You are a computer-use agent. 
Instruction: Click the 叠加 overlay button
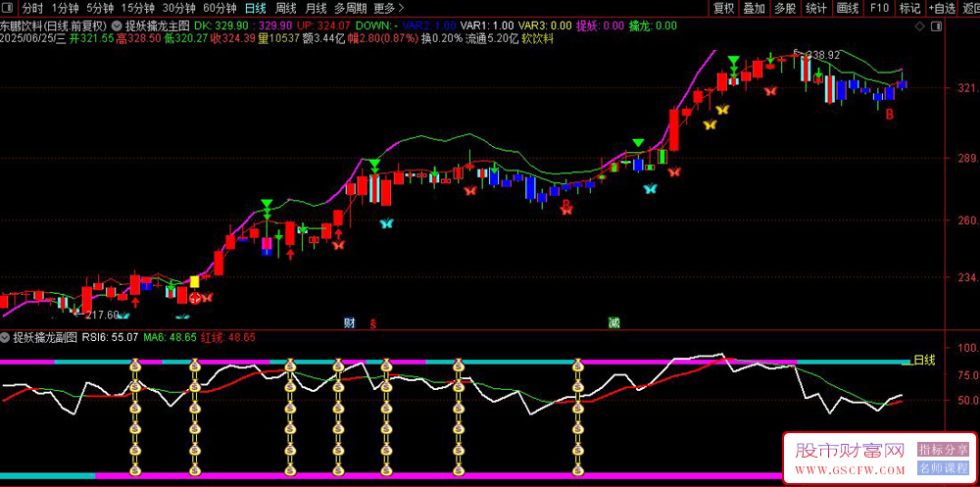point(755,8)
